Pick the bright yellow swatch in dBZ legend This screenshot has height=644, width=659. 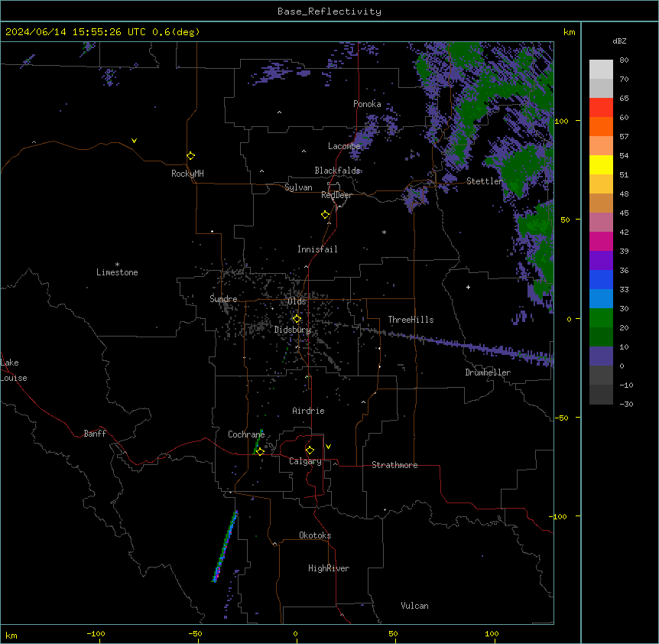pos(601,164)
